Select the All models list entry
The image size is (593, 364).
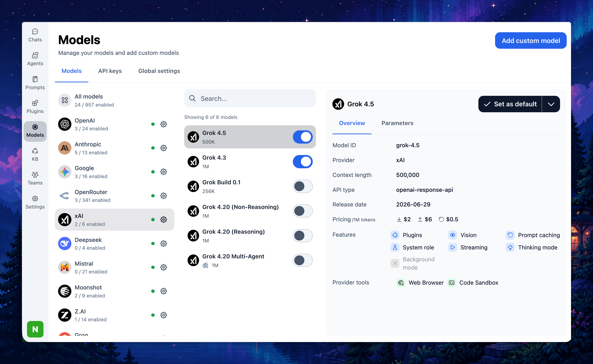[x=114, y=100]
